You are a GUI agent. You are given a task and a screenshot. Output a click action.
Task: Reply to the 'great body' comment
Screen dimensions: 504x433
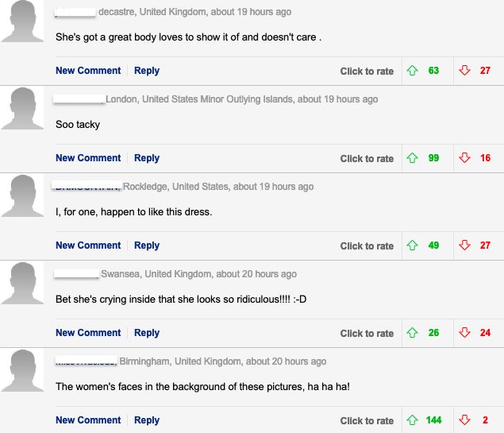147,71
